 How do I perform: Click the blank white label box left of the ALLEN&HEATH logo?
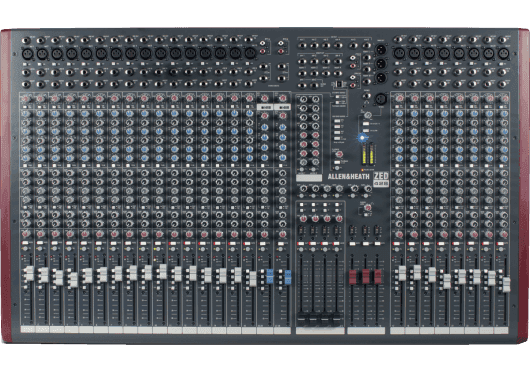click(x=309, y=178)
